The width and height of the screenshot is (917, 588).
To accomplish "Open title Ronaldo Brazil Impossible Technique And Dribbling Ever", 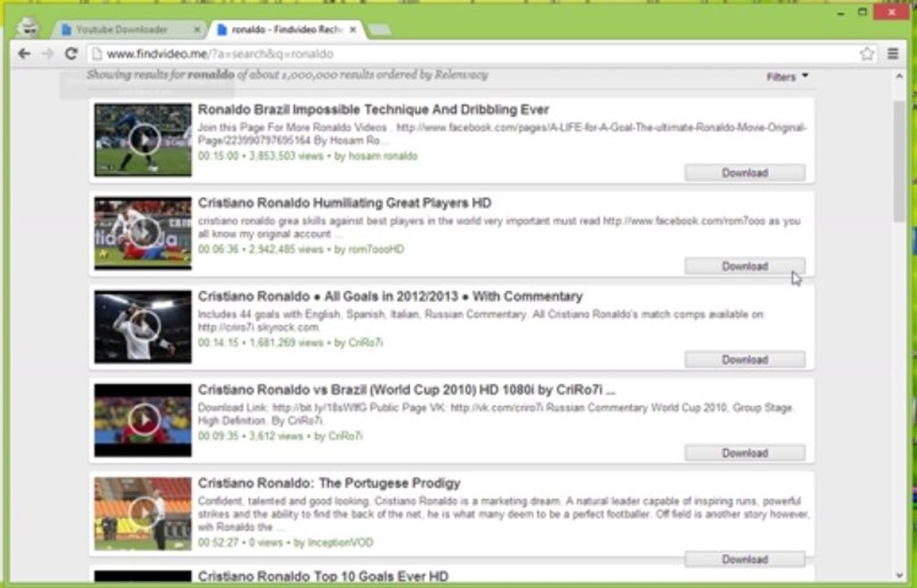I will click(x=373, y=109).
